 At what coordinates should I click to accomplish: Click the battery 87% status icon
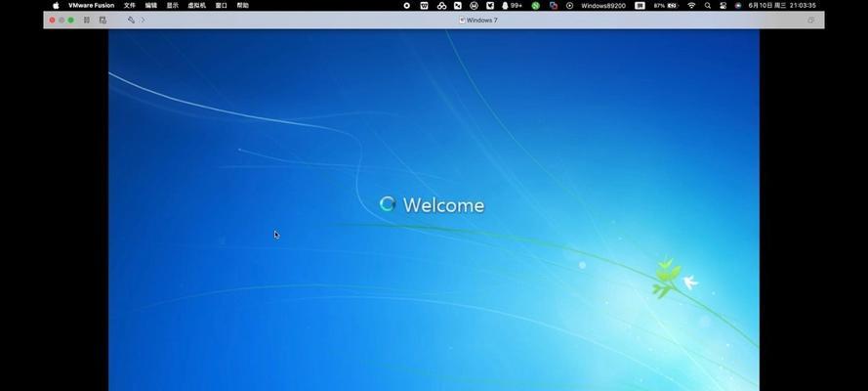coord(666,6)
